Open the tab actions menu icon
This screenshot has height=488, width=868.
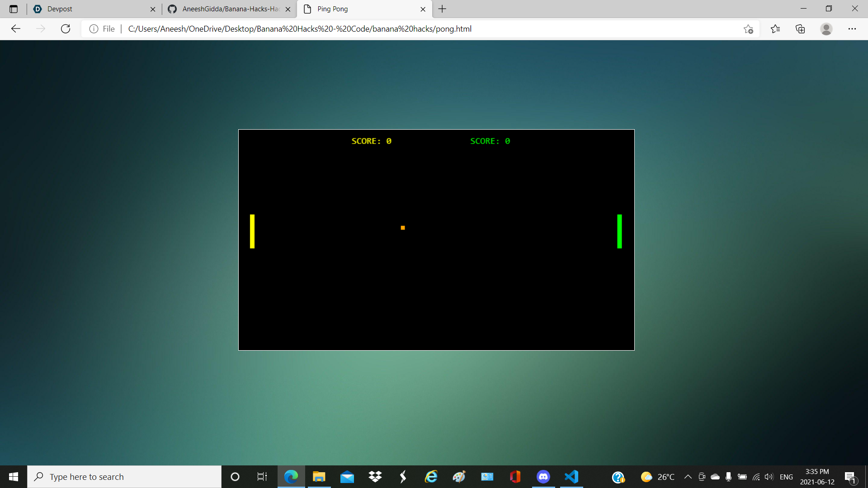14,9
